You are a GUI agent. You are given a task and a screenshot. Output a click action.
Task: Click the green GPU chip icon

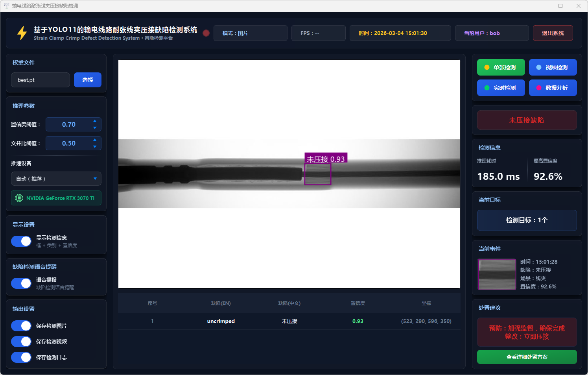(x=19, y=198)
